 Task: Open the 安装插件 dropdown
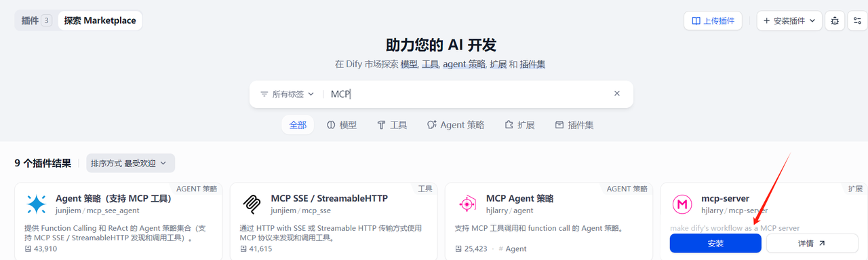tap(789, 20)
